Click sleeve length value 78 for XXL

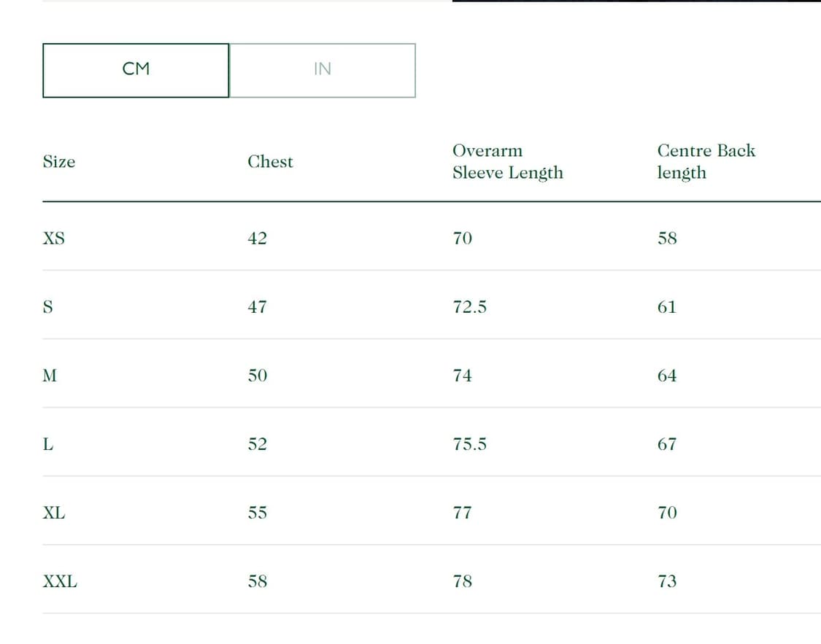coord(463,581)
